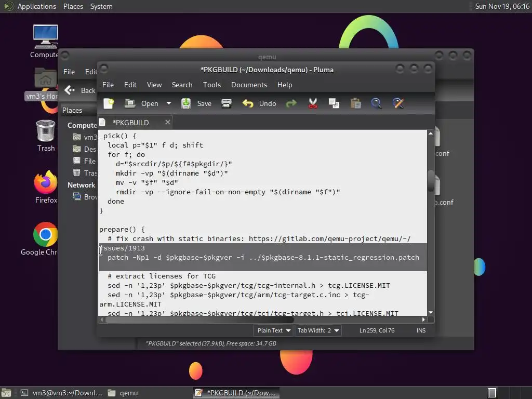The image size is (532, 399).
Task: Click the New document icon in Pluma toolbar
Action: tap(109, 103)
